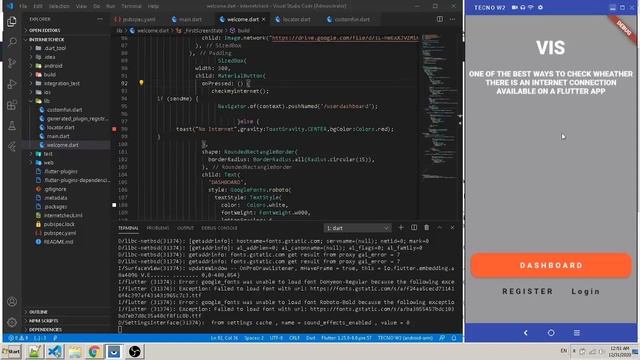Open the Accounts icon in activity bar
The image size is (640, 360).
12,302
